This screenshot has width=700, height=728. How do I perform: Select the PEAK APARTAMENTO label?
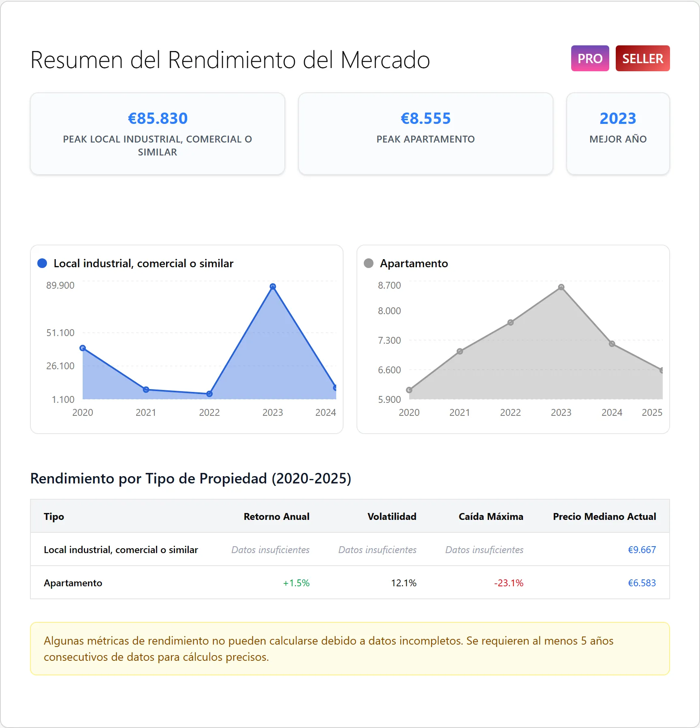(425, 139)
